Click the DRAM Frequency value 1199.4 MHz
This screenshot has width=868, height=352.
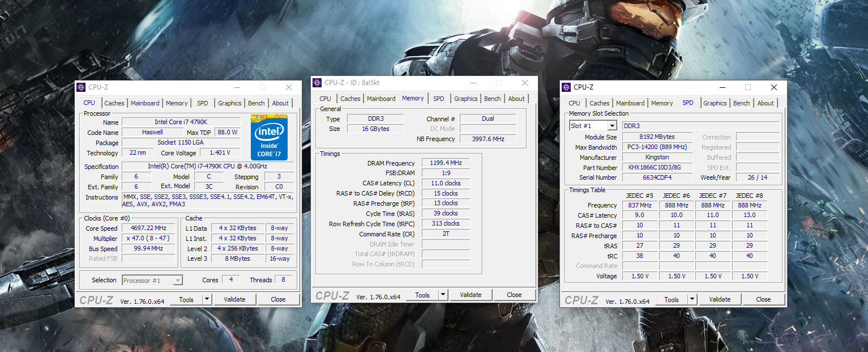pos(446,163)
